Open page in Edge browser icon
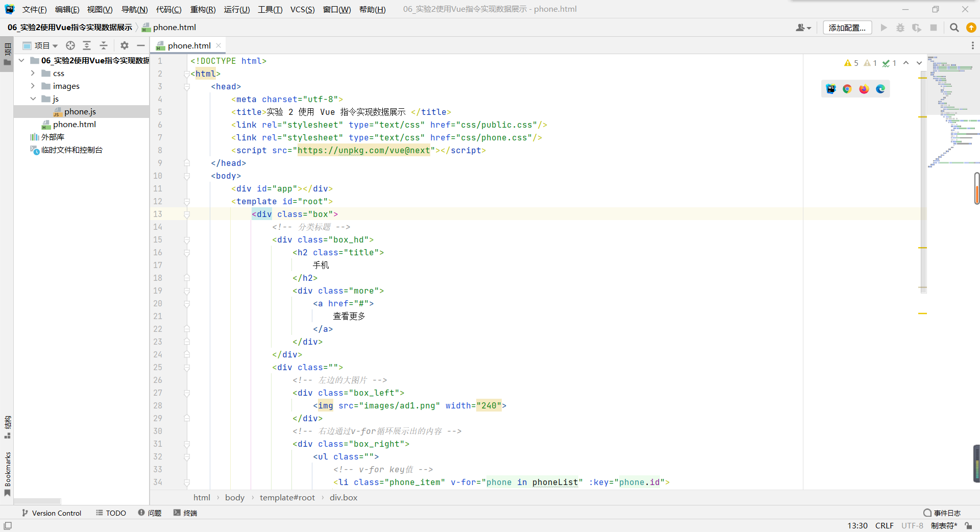Screen dimensions: 980x532 880,89
